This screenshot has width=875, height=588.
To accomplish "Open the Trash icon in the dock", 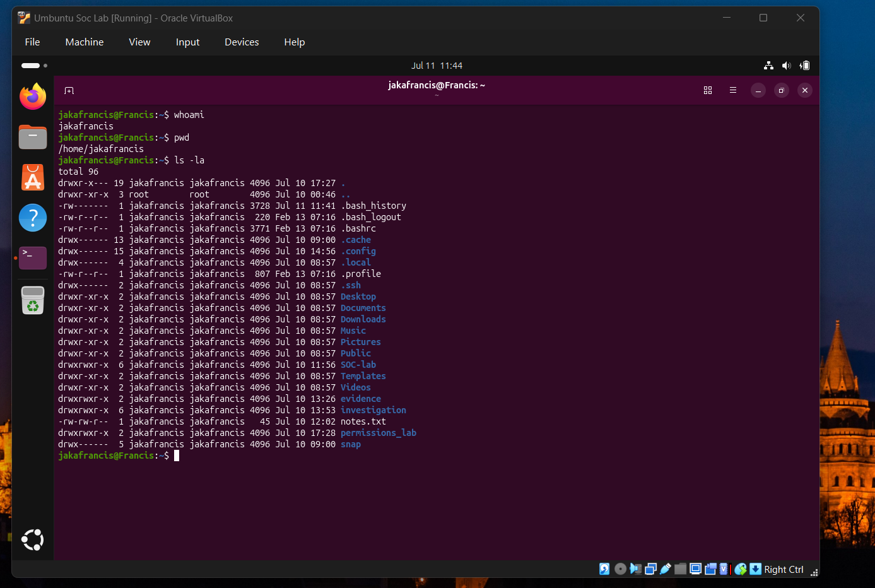I will tap(33, 300).
